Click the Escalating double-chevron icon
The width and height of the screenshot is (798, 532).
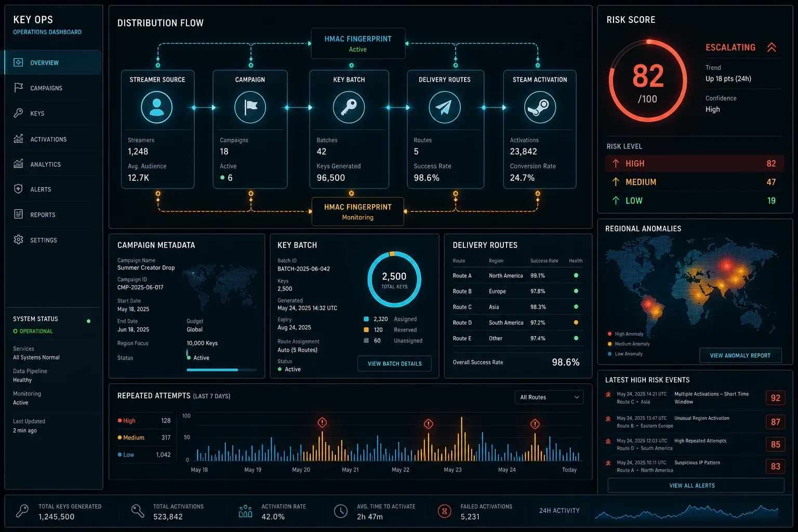pyautogui.click(x=772, y=47)
